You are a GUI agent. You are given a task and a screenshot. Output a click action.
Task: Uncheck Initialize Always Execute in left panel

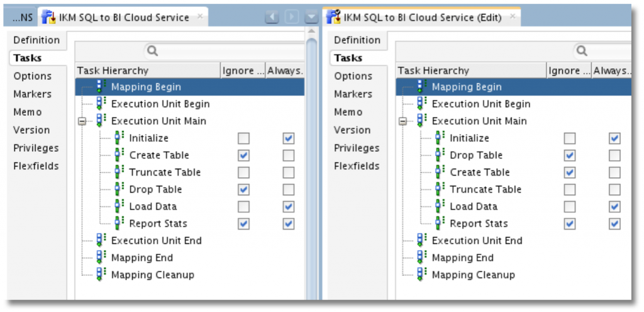(288, 138)
